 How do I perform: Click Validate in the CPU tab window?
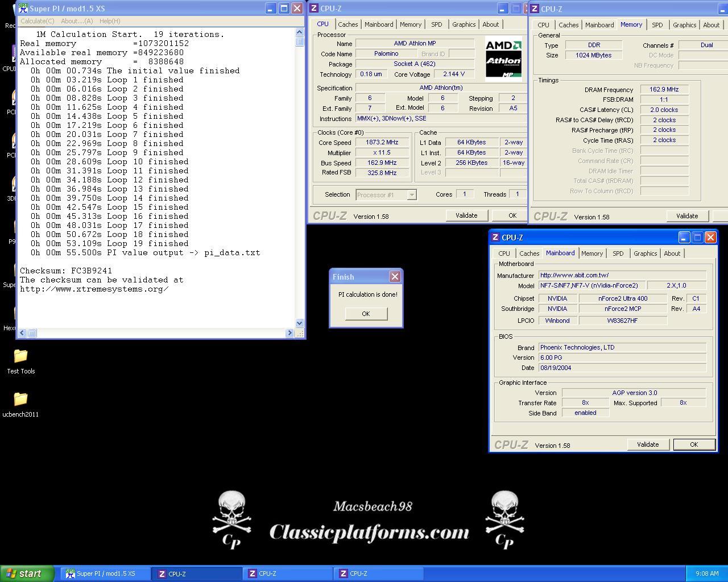(x=466, y=215)
